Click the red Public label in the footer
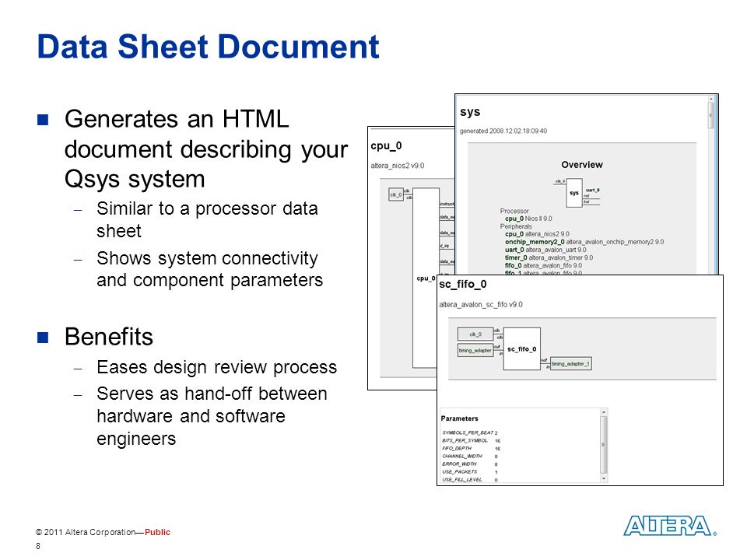The image size is (747, 560). tap(157, 532)
